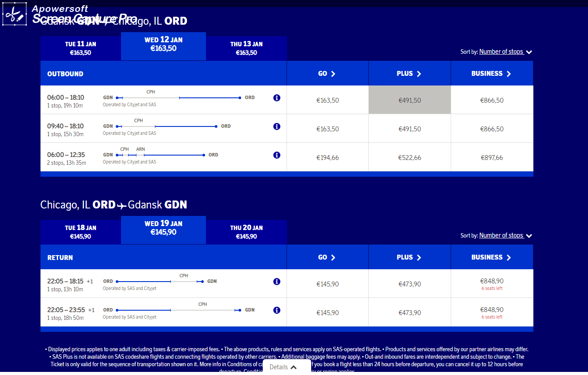
Task: Expand the PLUS fare column in the return table
Action: coord(409,257)
